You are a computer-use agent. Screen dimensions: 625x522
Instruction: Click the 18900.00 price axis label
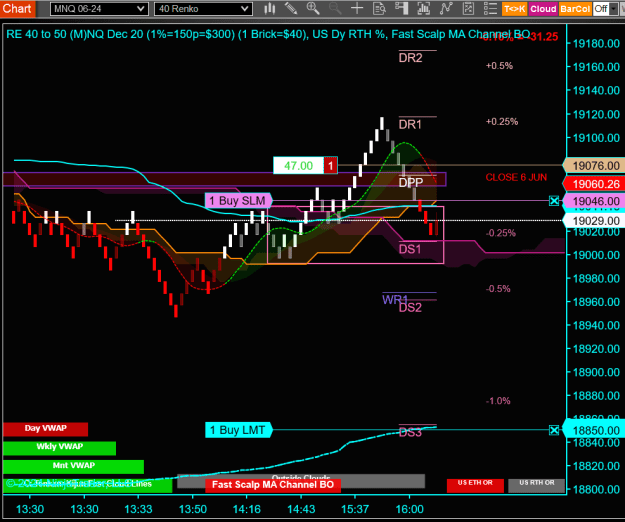(x=596, y=372)
